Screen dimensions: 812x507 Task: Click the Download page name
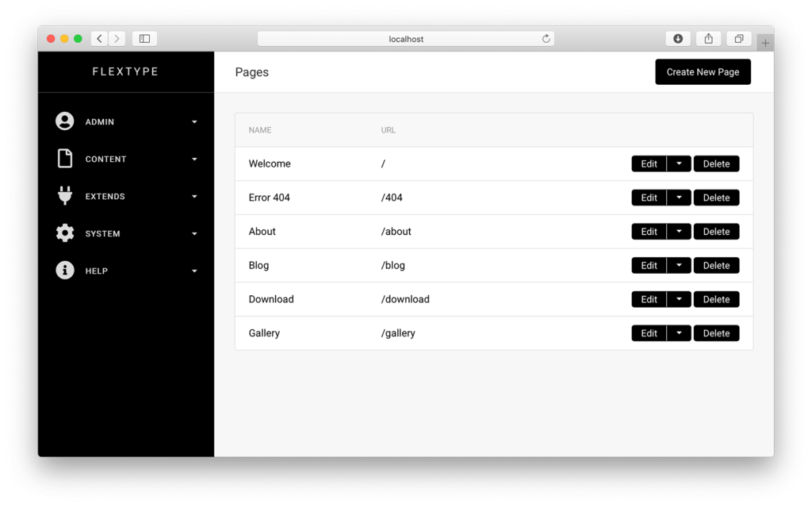pos(271,299)
